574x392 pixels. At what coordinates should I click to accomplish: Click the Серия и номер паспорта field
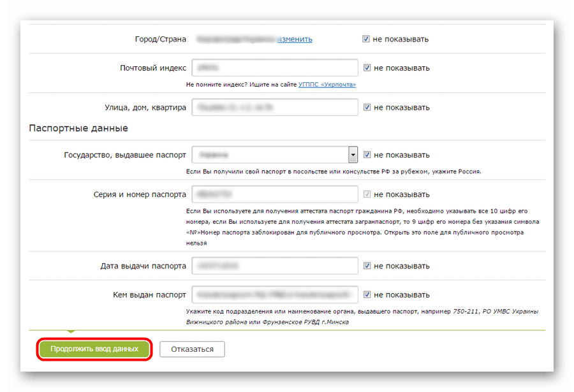pos(274,194)
